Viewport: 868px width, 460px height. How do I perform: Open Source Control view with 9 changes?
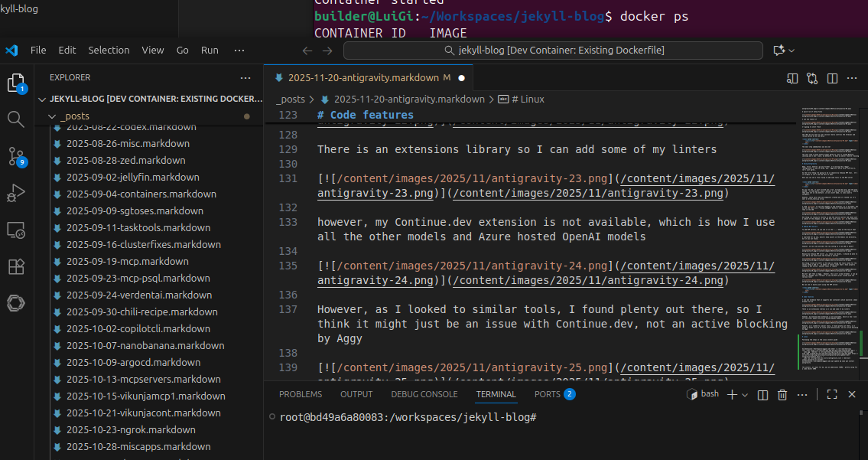16,156
